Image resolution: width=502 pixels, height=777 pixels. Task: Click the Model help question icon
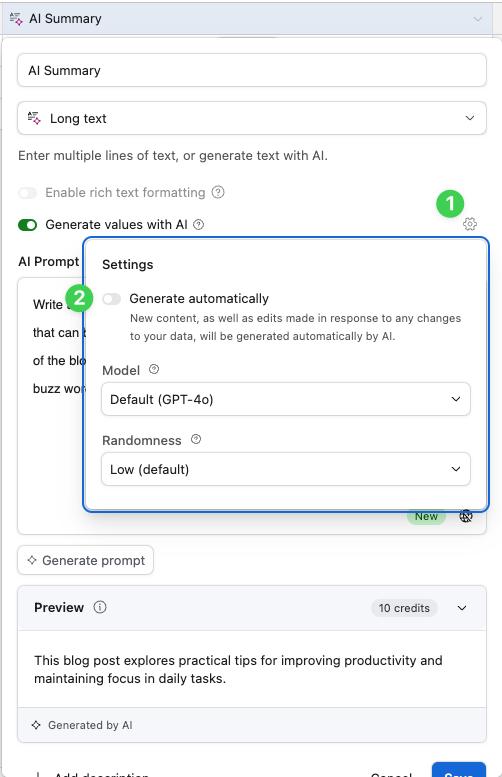click(x=154, y=370)
